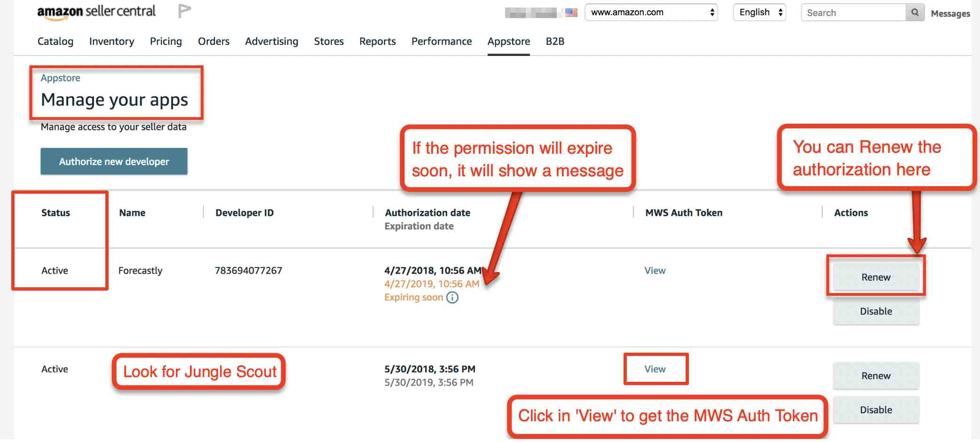Image resolution: width=980 pixels, height=442 pixels.
Task: Open the Messages link
Action: coord(950,14)
